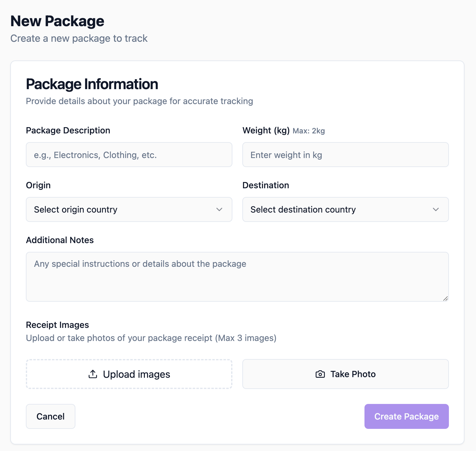Submit with the Create Package button

tap(406, 416)
